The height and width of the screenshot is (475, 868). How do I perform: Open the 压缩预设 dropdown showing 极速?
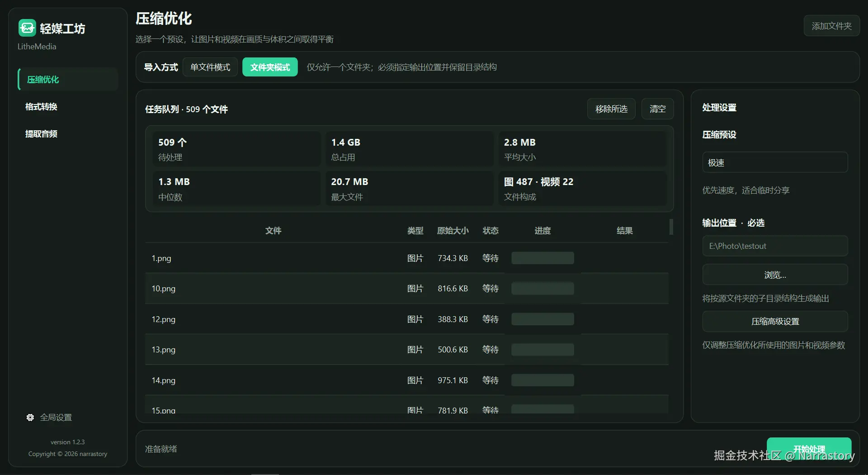click(x=775, y=162)
